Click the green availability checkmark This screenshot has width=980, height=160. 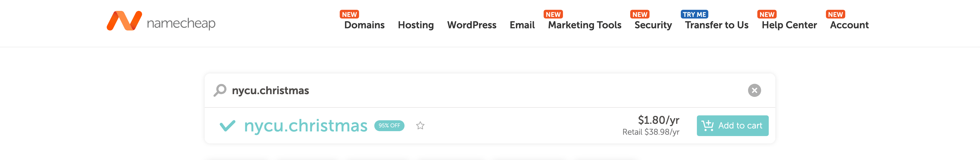[228, 125]
